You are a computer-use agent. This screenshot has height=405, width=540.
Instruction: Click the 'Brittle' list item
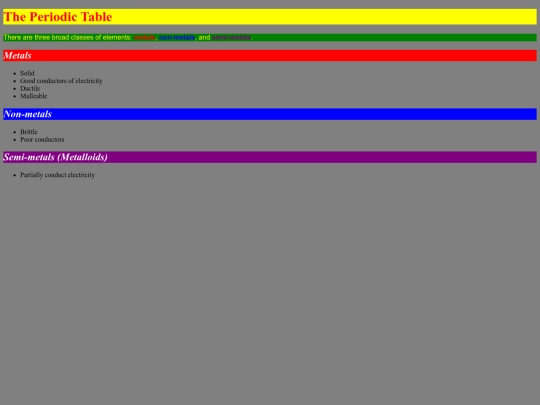[x=29, y=132]
